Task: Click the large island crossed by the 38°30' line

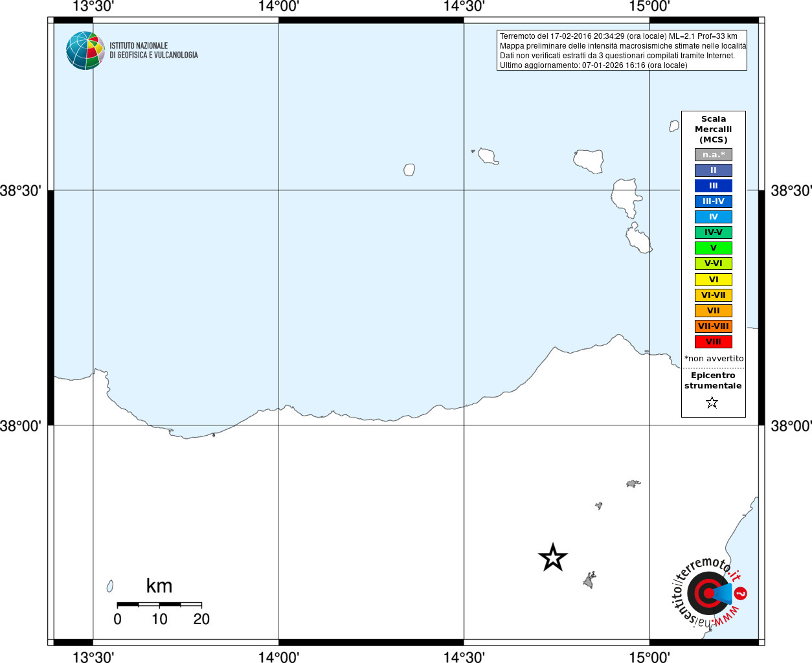Action: coord(626,197)
